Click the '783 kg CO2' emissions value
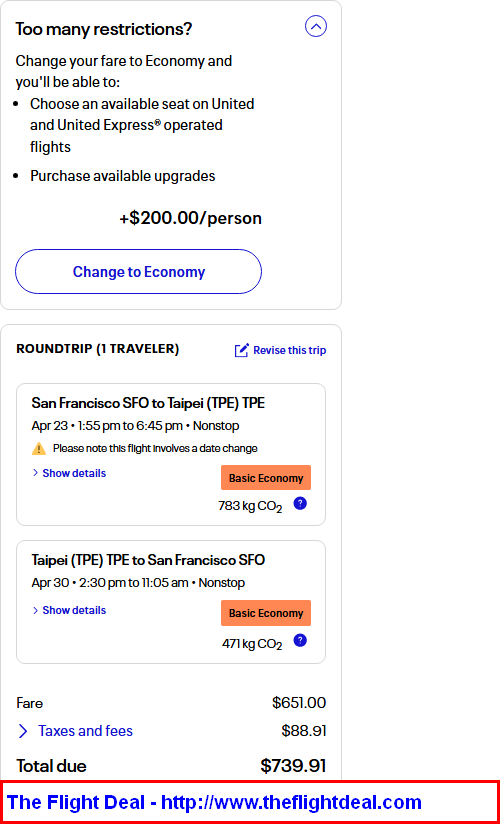This screenshot has height=824, width=500. (250, 507)
